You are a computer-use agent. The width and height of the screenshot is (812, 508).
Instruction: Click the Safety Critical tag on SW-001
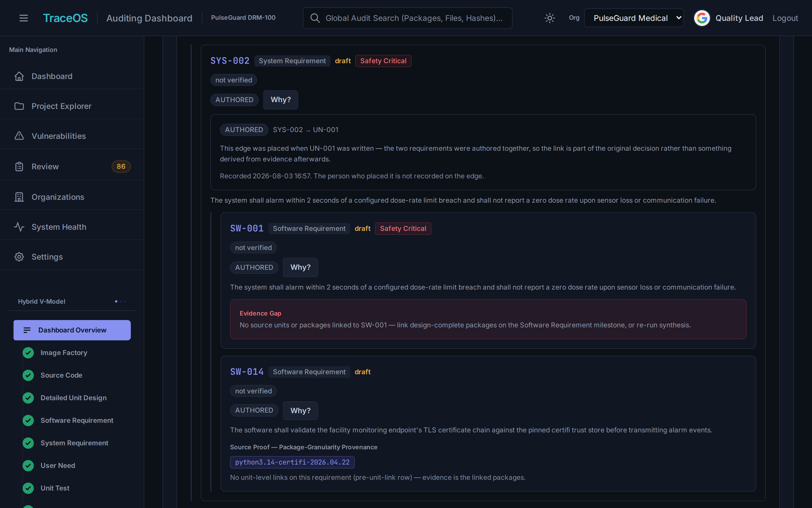[403, 229]
